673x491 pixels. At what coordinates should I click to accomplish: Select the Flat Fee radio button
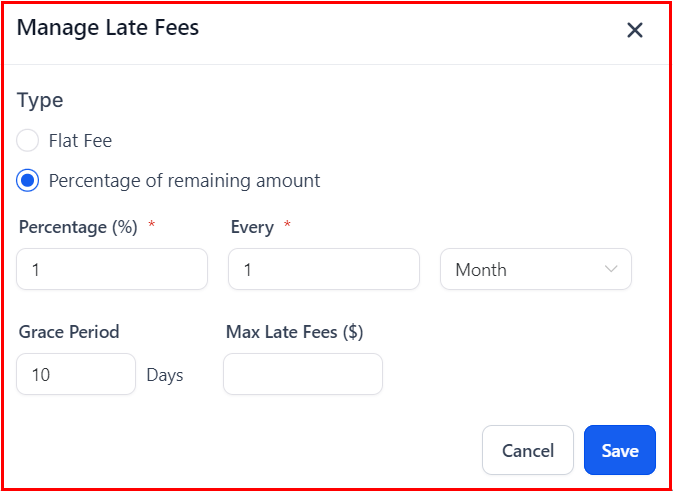pyautogui.click(x=28, y=141)
